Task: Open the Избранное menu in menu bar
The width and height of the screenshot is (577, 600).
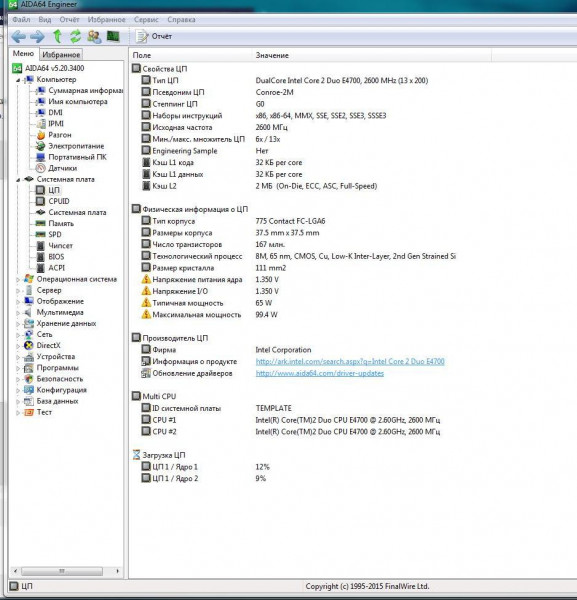Action: 106,20
